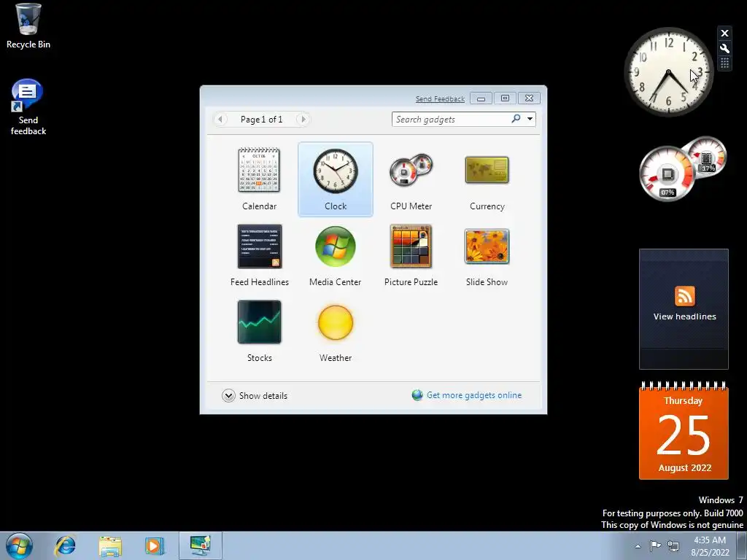Image resolution: width=747 pixels, height=560 pixels.
Task: Open the Windows Start menu
Action: pyautogui.click(x=19, y=545)
